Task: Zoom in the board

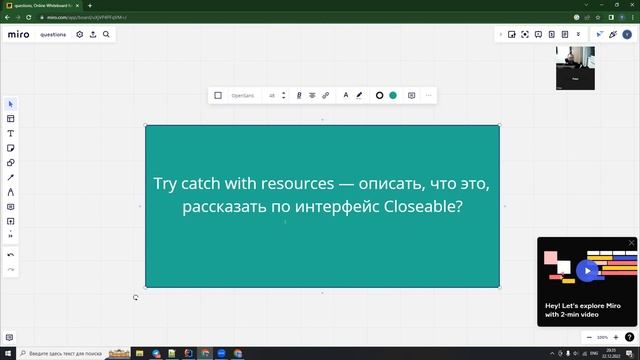Action: pos(616,338)
